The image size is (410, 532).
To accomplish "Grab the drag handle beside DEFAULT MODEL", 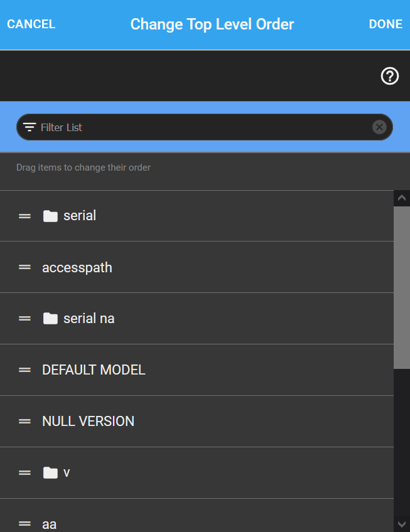I will pyautogui.click(x=25, y=370).
